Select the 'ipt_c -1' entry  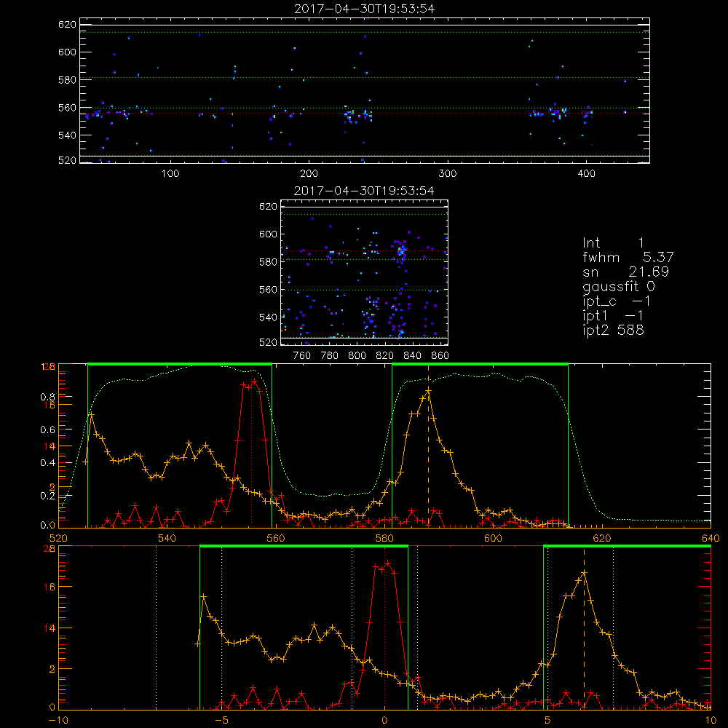pos(617,301)
